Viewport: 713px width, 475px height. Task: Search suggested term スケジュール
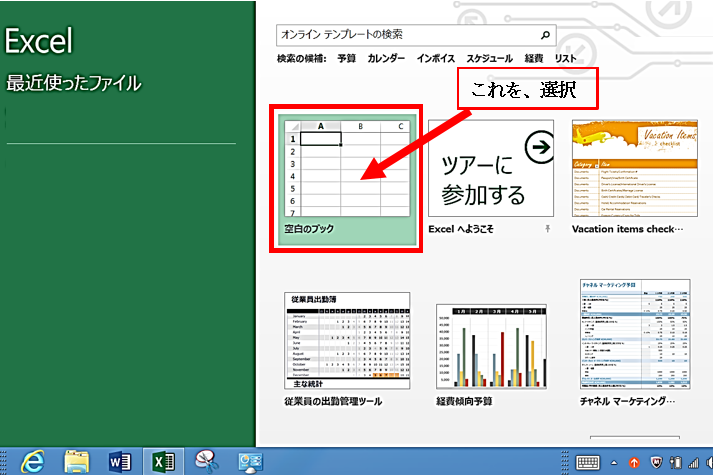coord(489,59)
